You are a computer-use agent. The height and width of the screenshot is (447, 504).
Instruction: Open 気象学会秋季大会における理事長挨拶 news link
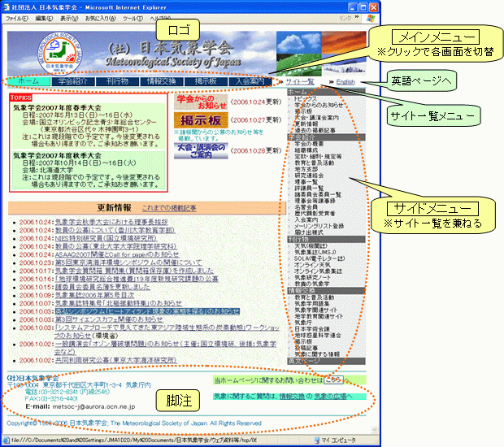[x=111, y=222]
